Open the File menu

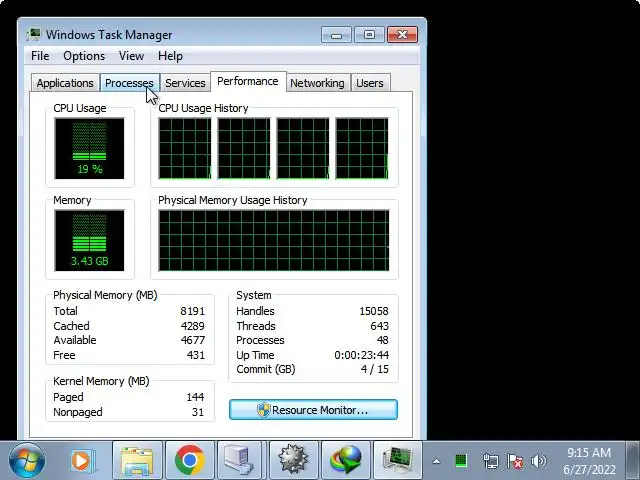40,56
